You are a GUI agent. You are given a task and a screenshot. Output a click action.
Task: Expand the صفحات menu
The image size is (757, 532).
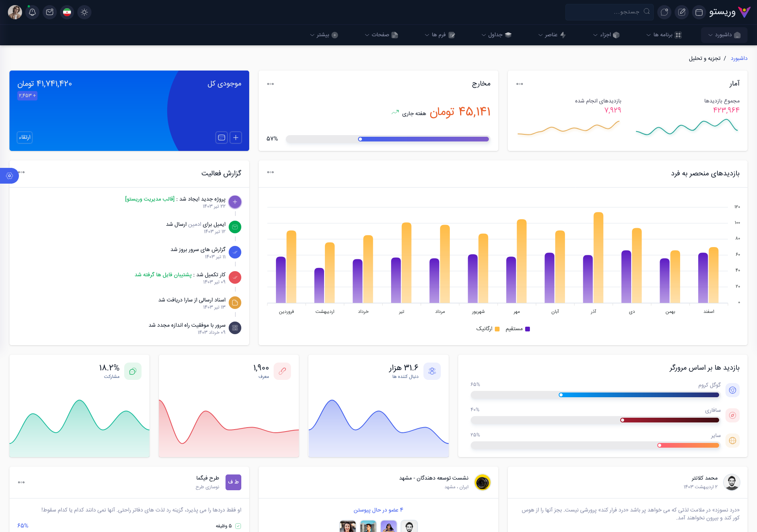[381, 35]
